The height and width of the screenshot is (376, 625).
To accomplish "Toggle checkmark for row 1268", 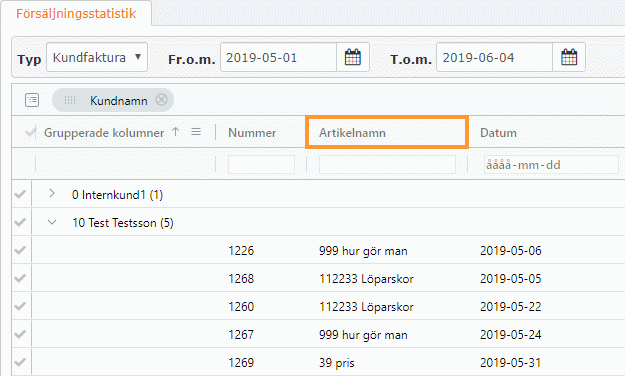I will click(x=20, y=278).
